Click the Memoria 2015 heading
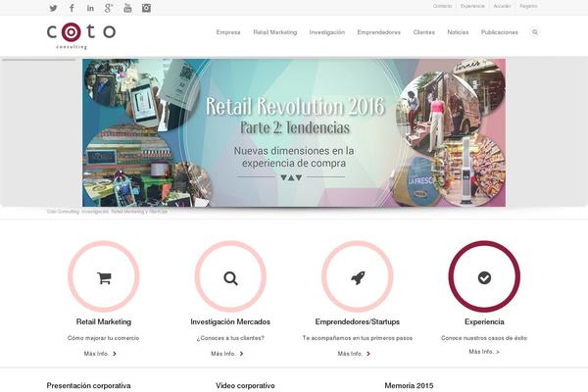 point(409,385)
